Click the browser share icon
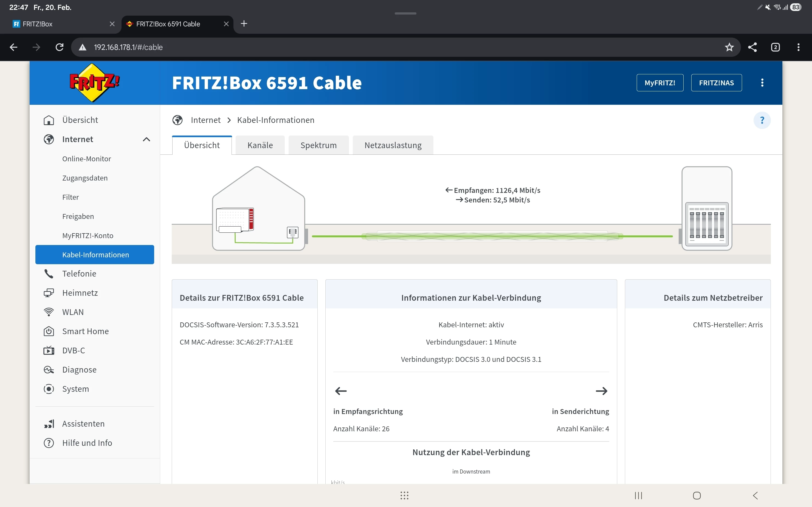812x507 pixels. click(752, 47)
